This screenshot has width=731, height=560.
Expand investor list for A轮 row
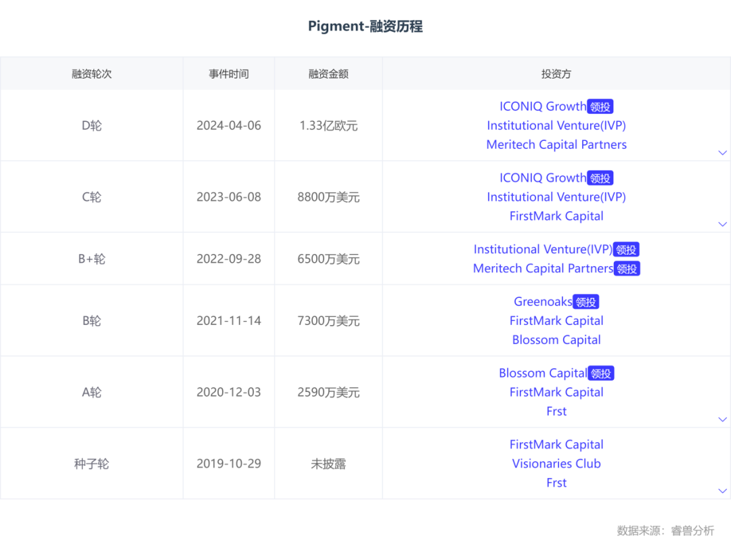tap(722, 419)
